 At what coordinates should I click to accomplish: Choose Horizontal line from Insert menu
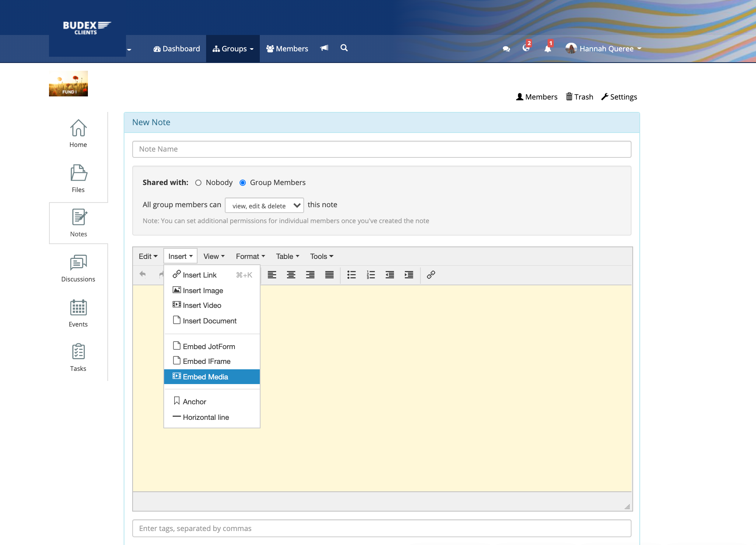coord(212,417)
